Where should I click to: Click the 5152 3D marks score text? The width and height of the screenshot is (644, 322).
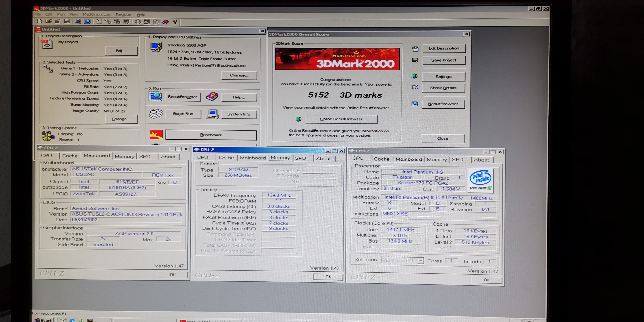pyautogui.click(x=345, y=95)
